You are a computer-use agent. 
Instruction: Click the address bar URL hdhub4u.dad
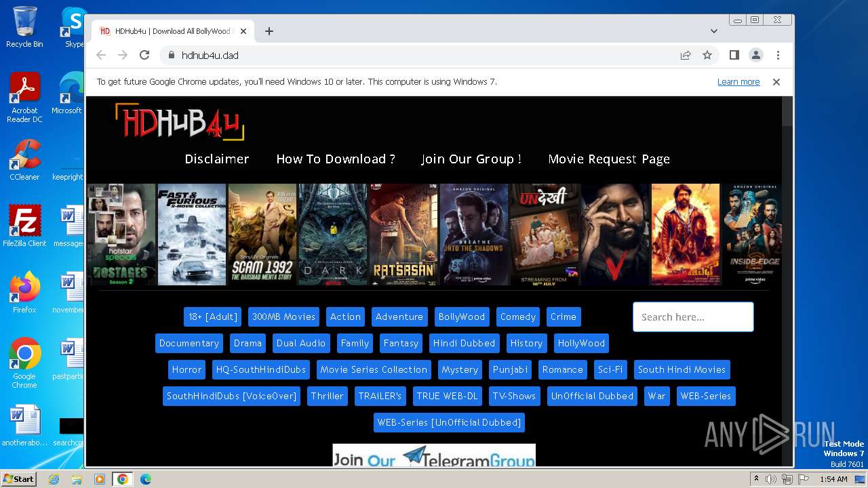(210, 56)
